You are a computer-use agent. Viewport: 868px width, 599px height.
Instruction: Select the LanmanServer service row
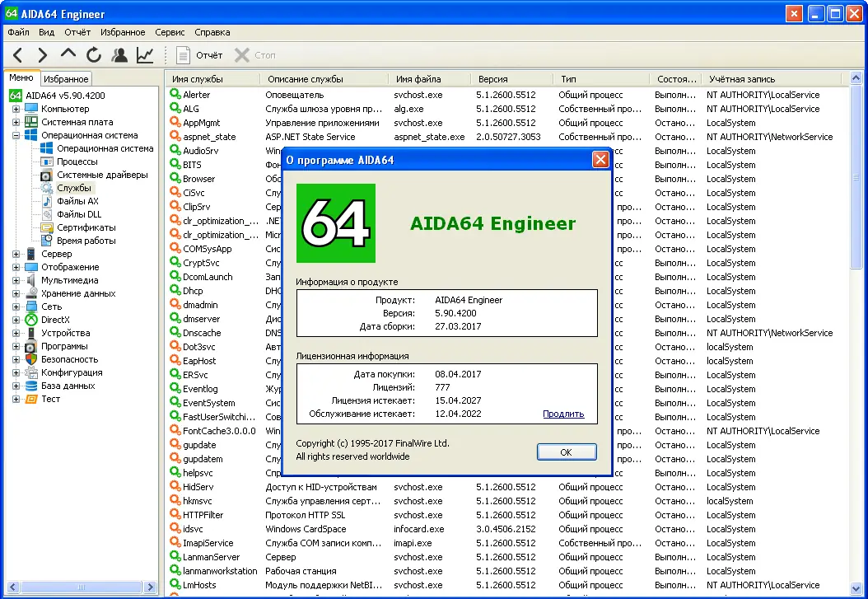(x=506, y=557)
